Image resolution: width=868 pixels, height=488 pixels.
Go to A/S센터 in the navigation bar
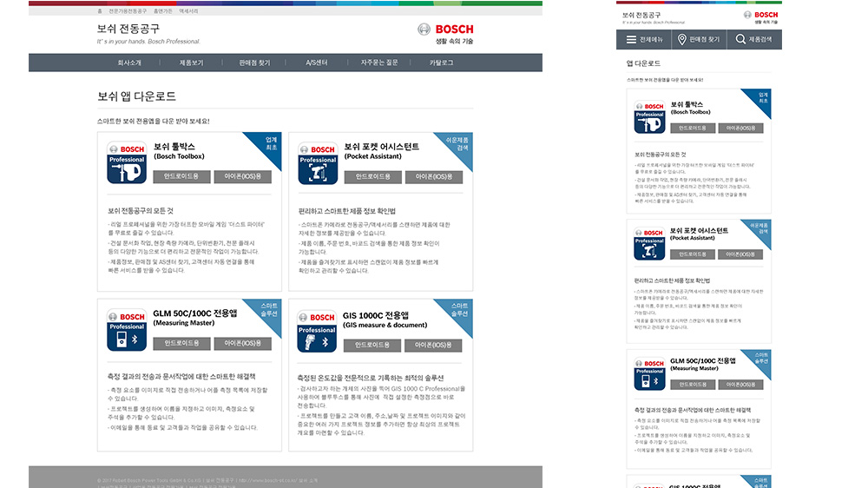[317, 63]
